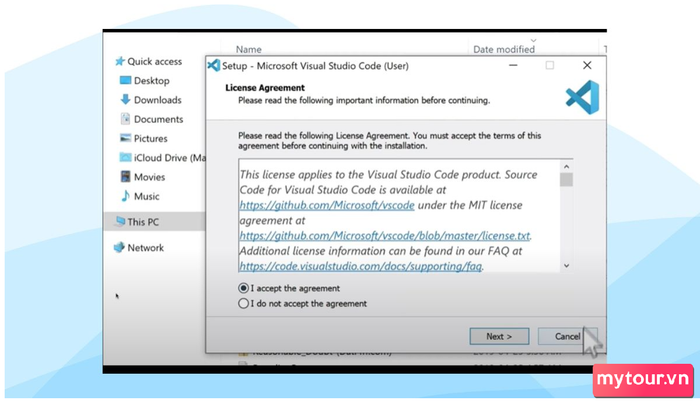Click the Movies film icon
700x405 pixels.
click(125, 176)
